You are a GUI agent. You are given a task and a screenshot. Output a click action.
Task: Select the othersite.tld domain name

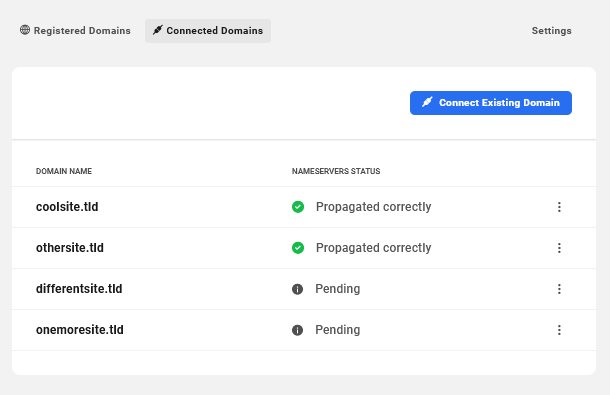[70, 248]
